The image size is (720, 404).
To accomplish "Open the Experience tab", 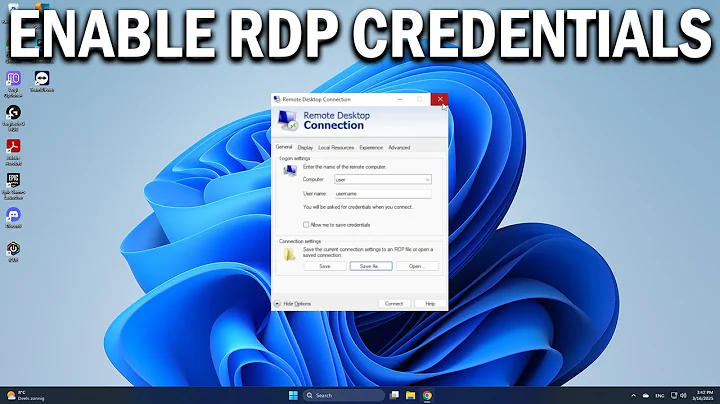I will [371, 147].
